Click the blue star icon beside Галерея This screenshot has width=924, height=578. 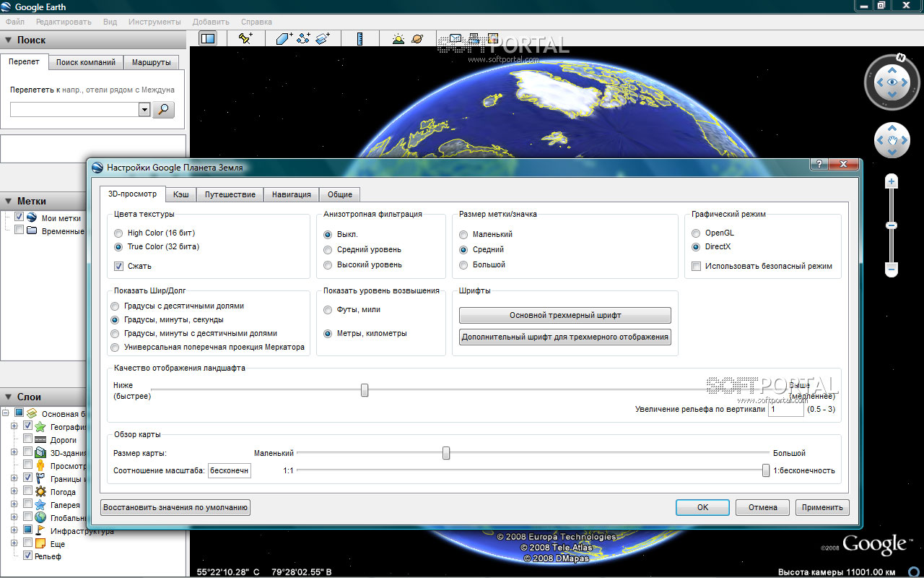[40, 504]
